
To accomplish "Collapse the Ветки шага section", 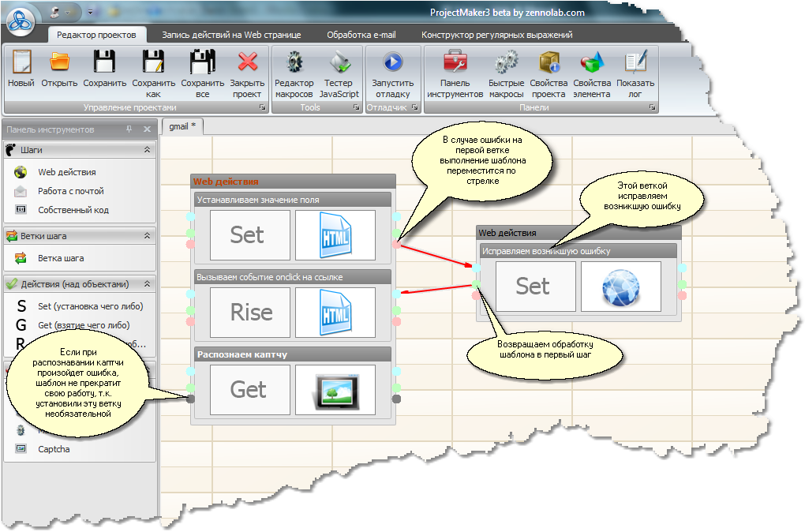I will [147, 235].
